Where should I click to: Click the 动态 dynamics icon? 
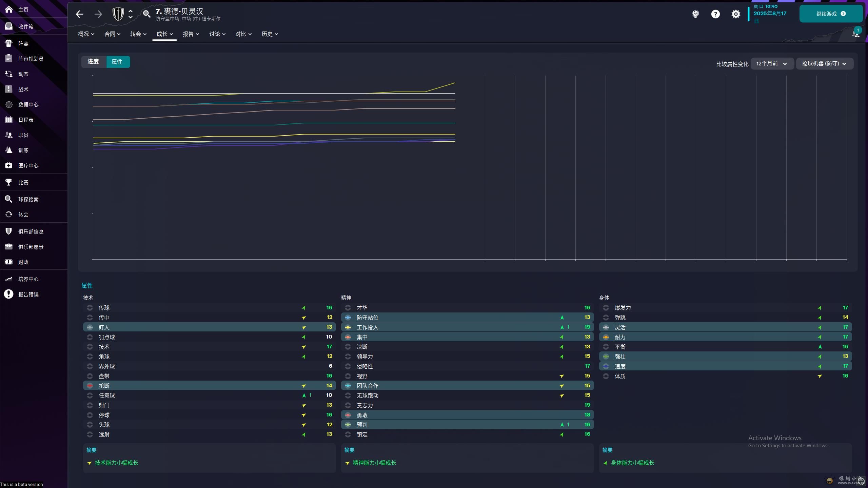click(9, 74)
